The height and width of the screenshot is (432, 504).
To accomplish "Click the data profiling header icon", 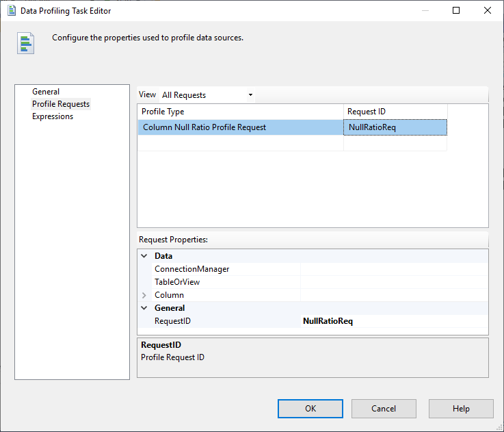I will click(25, 42).
